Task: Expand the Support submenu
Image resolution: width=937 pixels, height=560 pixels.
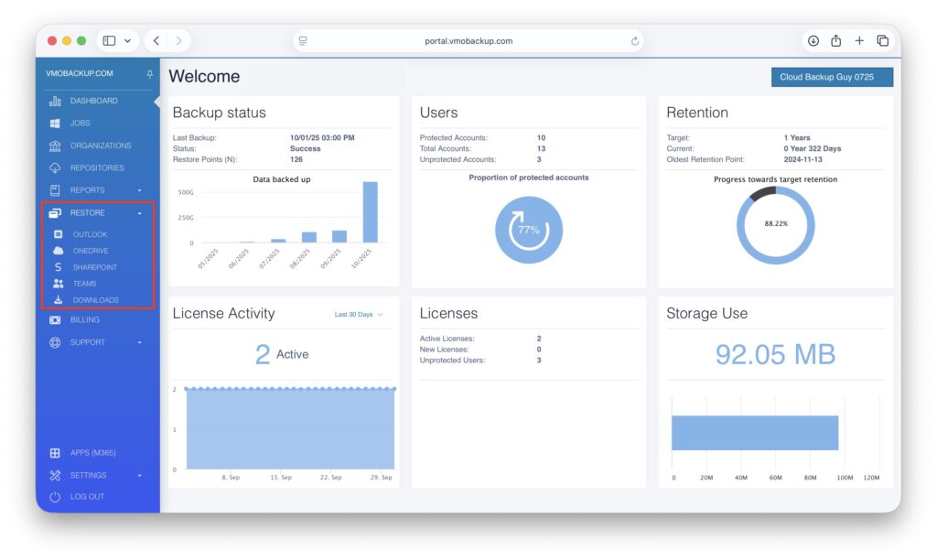Action: click(x=140, y=342)
